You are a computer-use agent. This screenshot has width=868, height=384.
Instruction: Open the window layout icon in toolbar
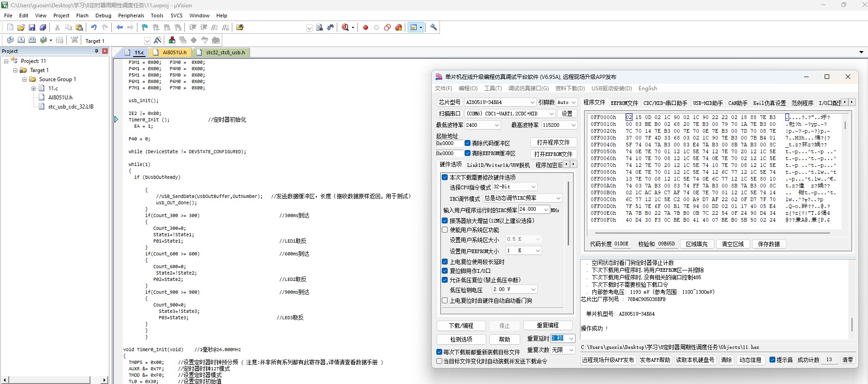(413, 27)
